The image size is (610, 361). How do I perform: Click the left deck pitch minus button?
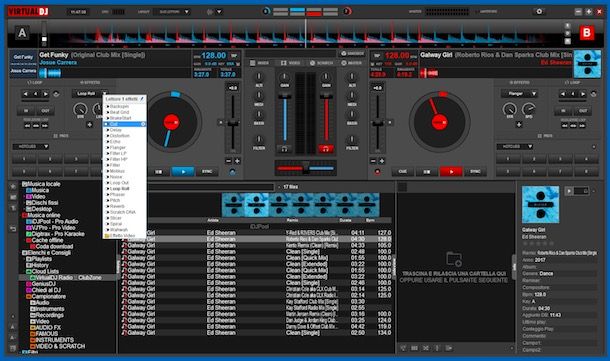pyautogui.click(x=228, y=161)
